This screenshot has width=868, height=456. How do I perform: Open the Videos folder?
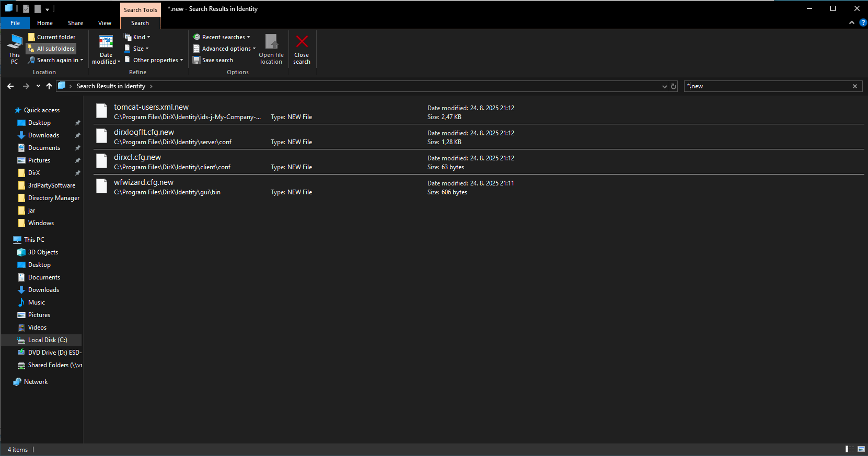click(37, 328)
